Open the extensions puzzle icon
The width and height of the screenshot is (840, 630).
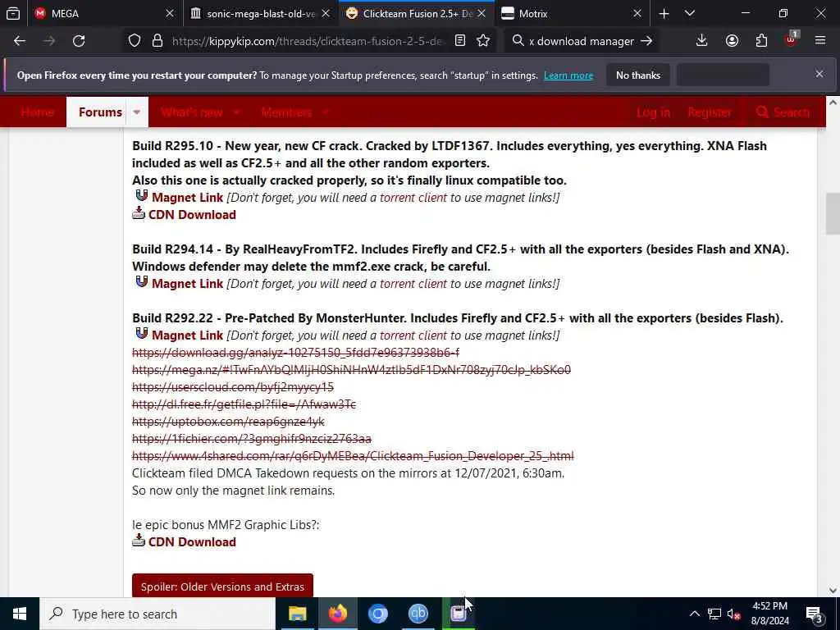pos(761,41)
